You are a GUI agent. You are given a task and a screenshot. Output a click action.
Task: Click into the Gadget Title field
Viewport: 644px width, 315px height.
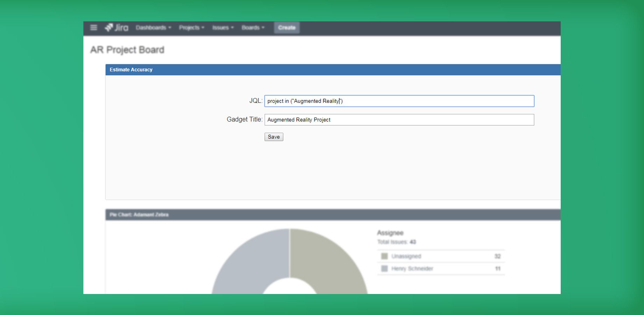(x=399, y=120)
